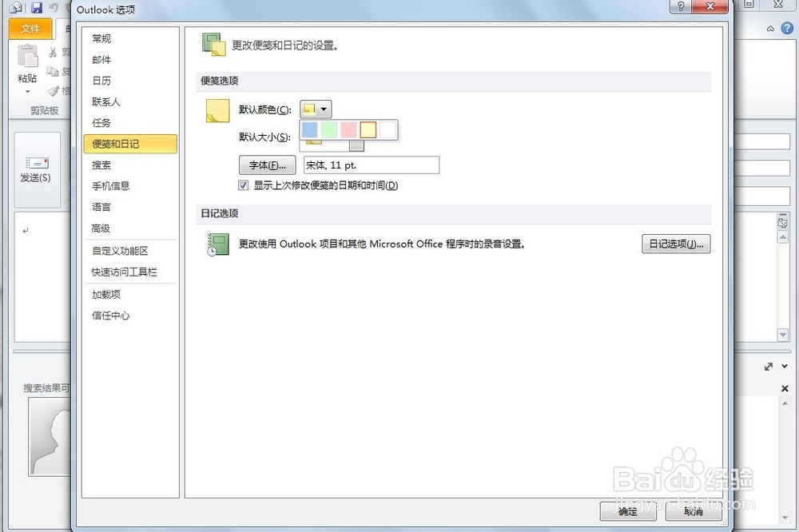This screenshot has height=532, width=799.
Task: Click the Outlook app icon in the title bar
Action: tap(16, 8)
